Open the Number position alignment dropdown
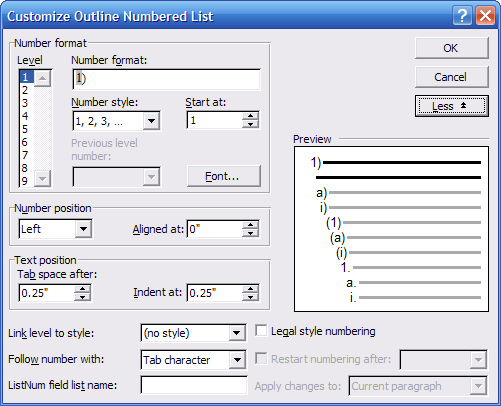501x406 pixels. (83, 229)
